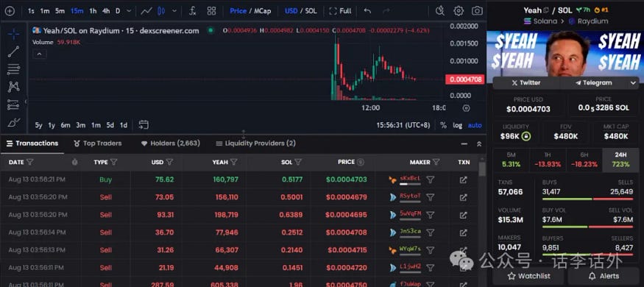644x287 pixels.
Task: Click the $YEAH token banner image
Action: [x=565, y=54]
